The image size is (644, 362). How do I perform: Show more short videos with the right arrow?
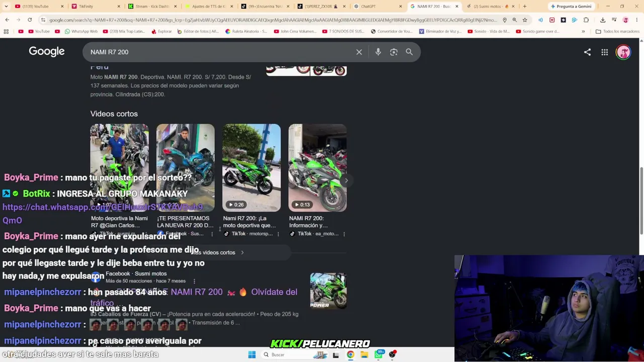pos(346,180)
